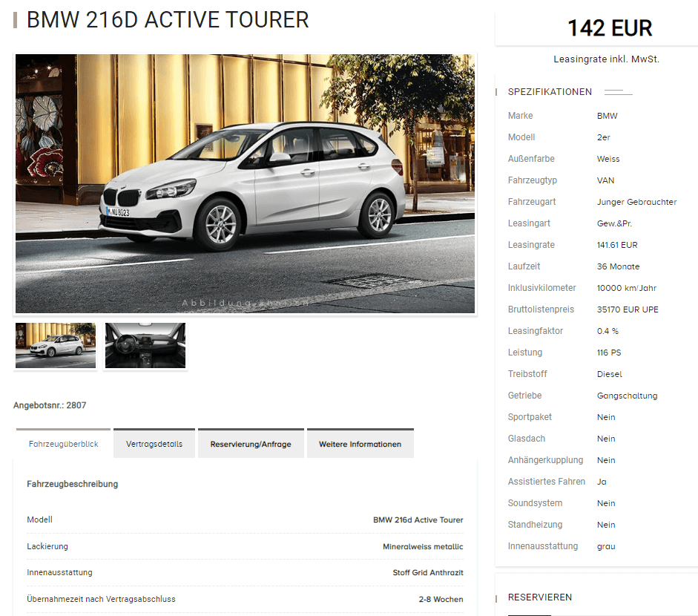Click the Inklusivkilometer label
The width and height of the screenshot is (698, 616).
pyautogui.click(x=541, y=288)
